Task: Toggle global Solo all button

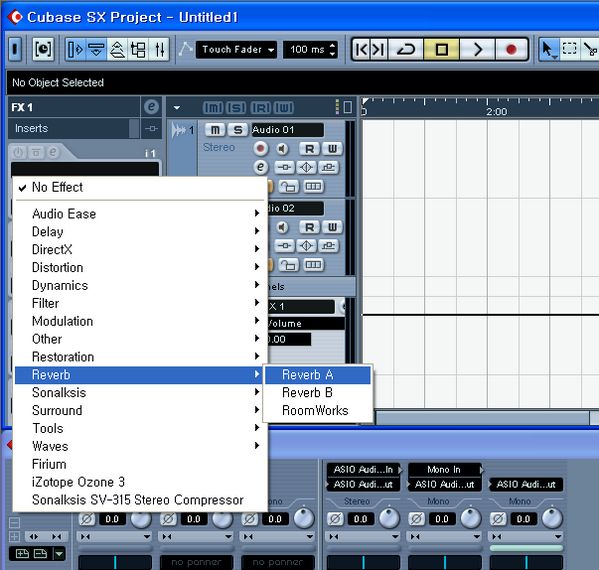Action: tap(236, 108)
